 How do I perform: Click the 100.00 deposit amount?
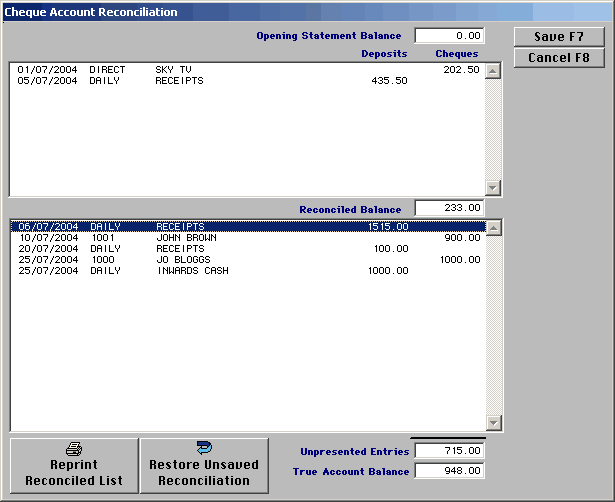pos(391,249)
